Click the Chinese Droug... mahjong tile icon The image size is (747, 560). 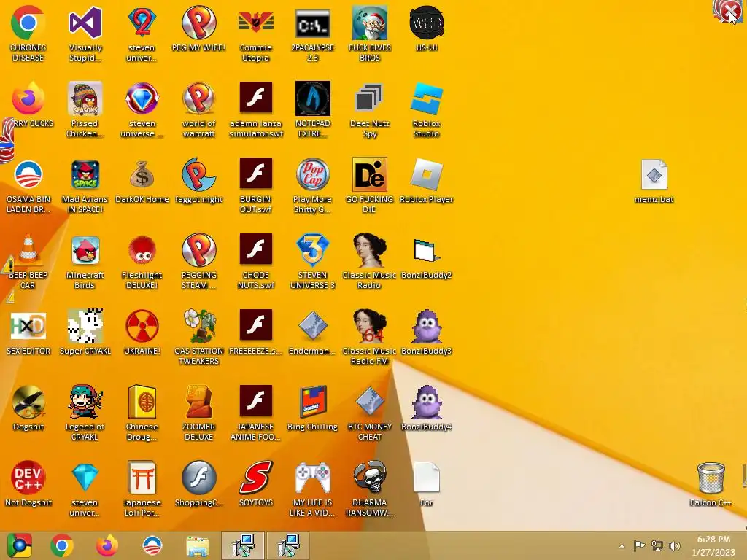[x=142, y=402]
